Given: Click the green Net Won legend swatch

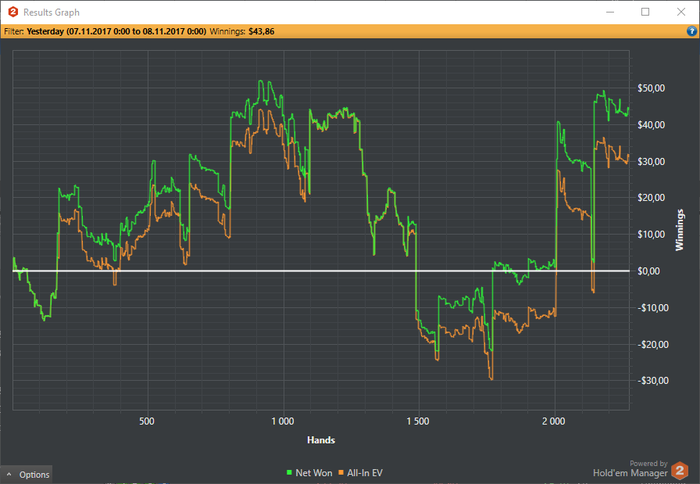Looking at the screenshot, I should pos(289,472).
